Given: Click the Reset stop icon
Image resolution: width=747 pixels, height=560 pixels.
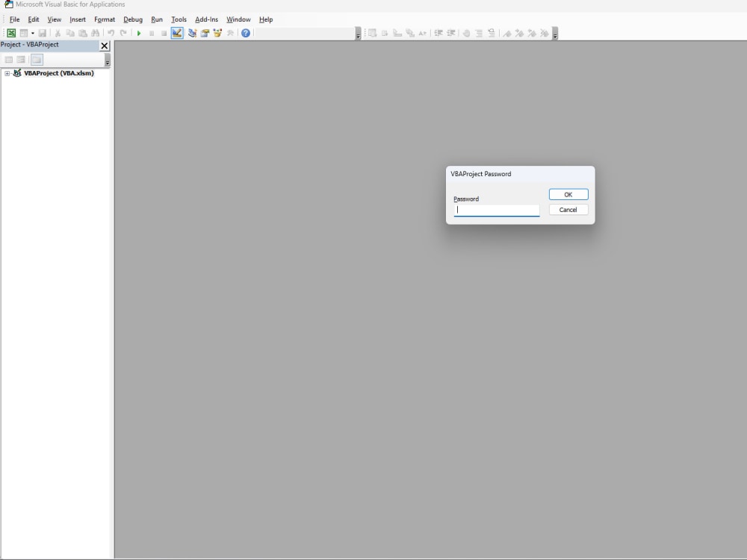Looking at the screenshot, I should coord(164,33).
